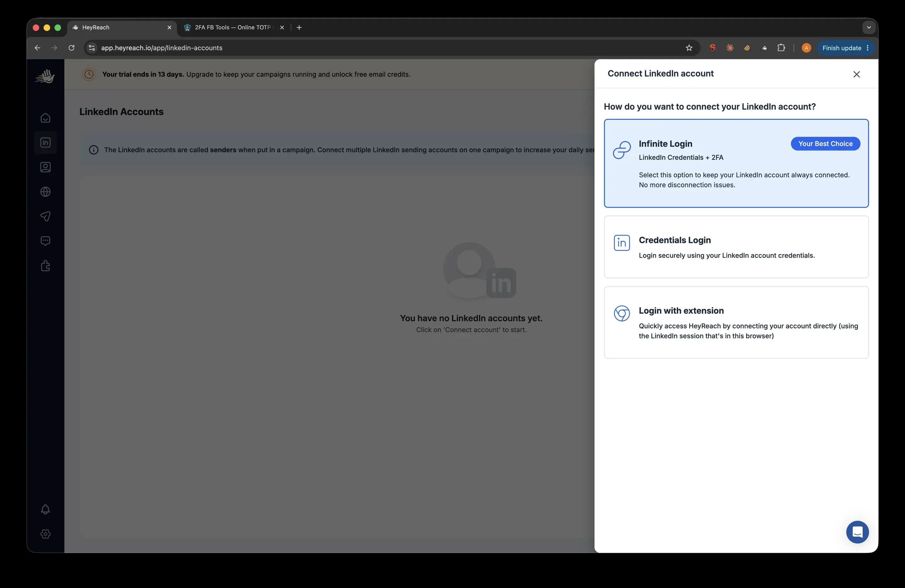
Task: Go back in browser history
Action: coord(37,48)
